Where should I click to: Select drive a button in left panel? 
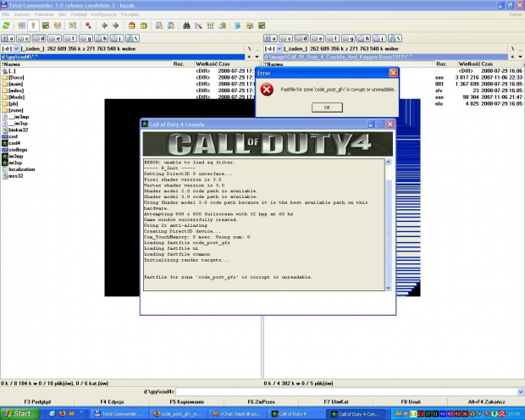(x=8, y=38)
